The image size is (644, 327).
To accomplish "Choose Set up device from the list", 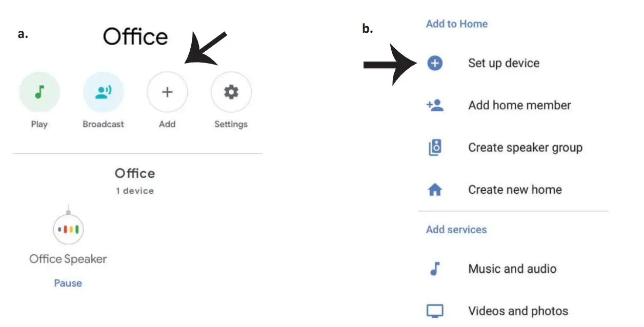I will click(504, 63).
